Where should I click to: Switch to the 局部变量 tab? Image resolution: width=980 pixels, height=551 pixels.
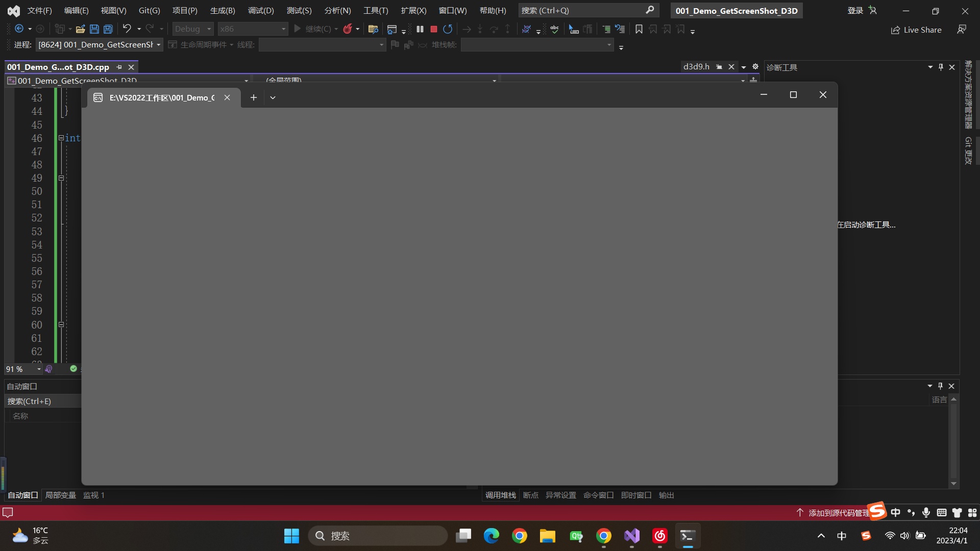[60, 495]
